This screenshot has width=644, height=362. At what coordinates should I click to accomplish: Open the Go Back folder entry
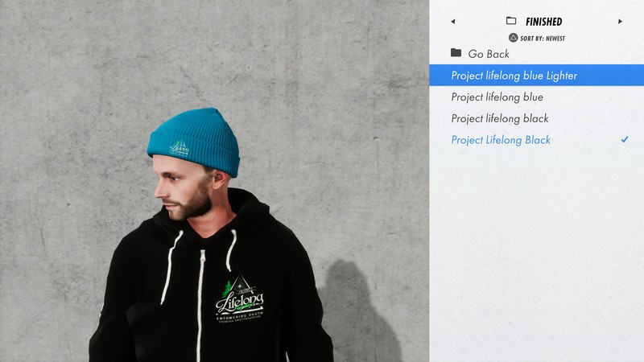[536, 53]
